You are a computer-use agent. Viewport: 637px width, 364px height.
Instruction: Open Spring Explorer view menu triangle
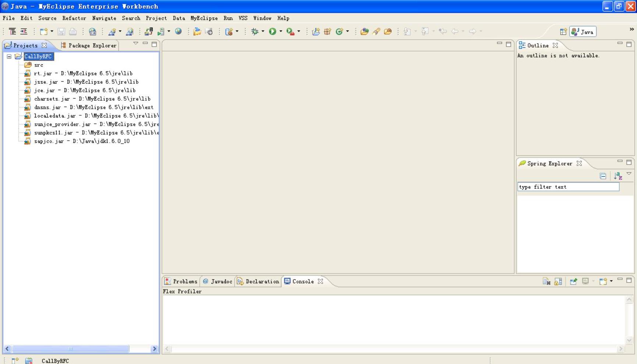coord(629,174)
